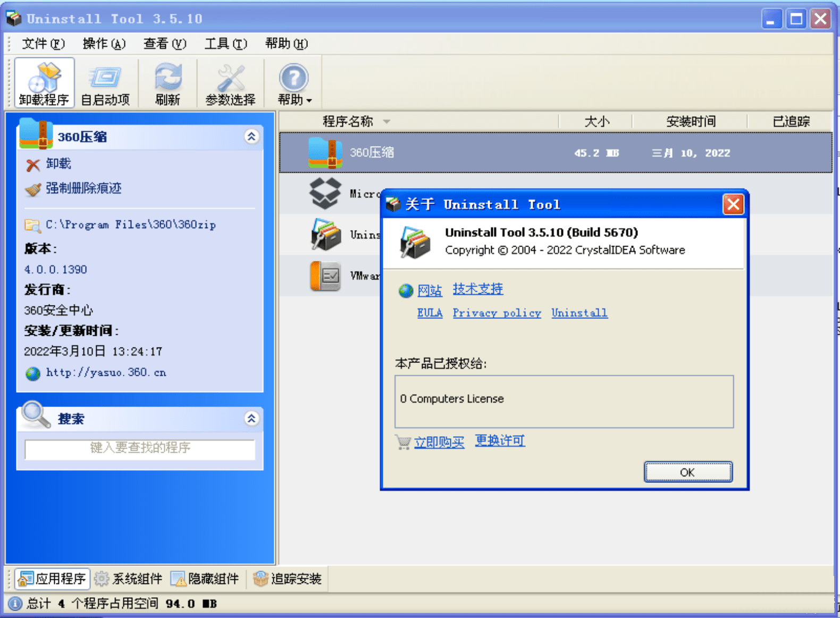Click the 更换许可 change license link
Viewport: 840px width, 618px height.
(500, 441)
